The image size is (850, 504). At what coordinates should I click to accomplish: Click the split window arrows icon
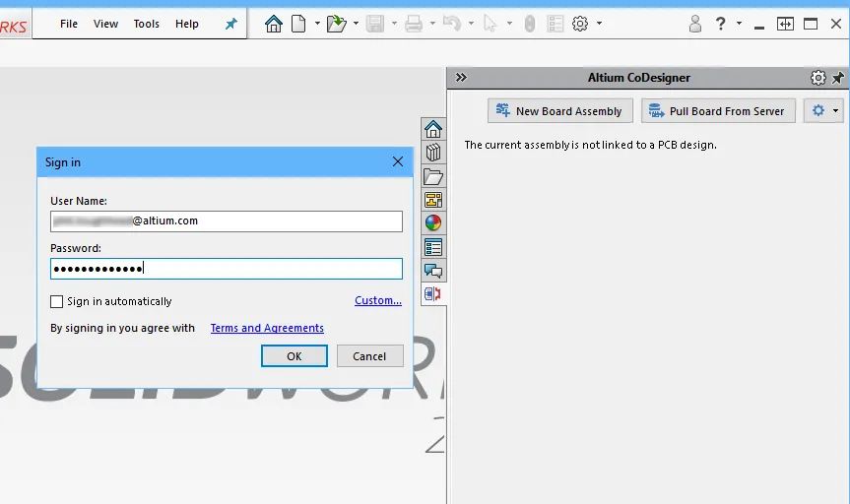pos(785,24)
